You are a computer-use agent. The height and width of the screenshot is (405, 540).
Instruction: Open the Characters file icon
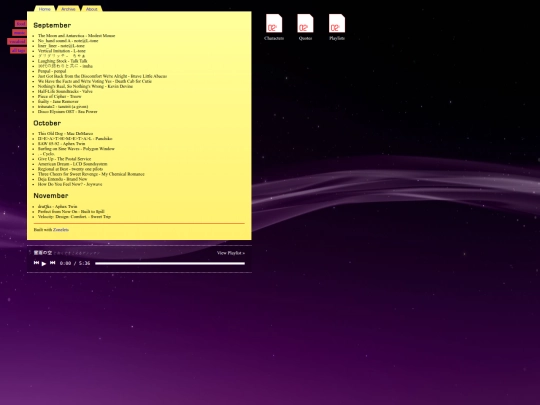[274, 23]
